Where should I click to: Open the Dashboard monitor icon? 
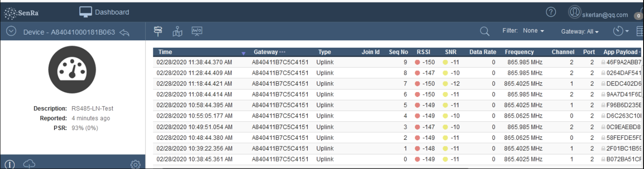point(86,12)
